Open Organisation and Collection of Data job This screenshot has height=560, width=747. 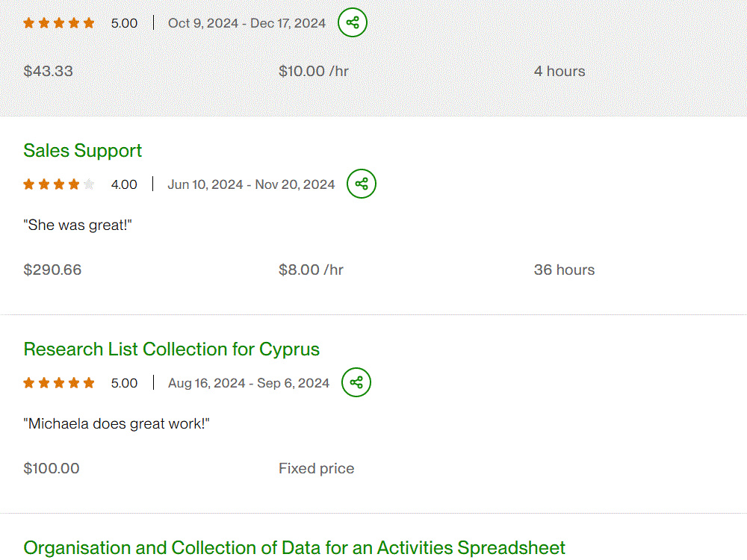294,547
